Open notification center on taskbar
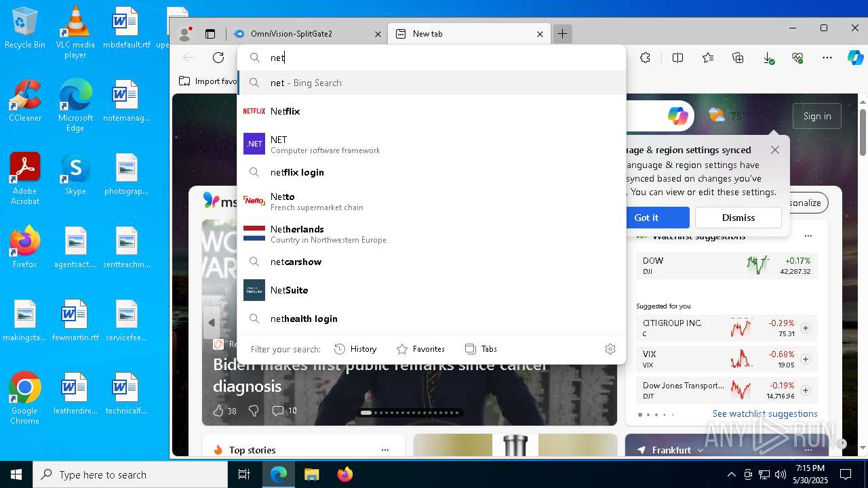The width and height of the screenshot is (868, 488). click(846, 474)
